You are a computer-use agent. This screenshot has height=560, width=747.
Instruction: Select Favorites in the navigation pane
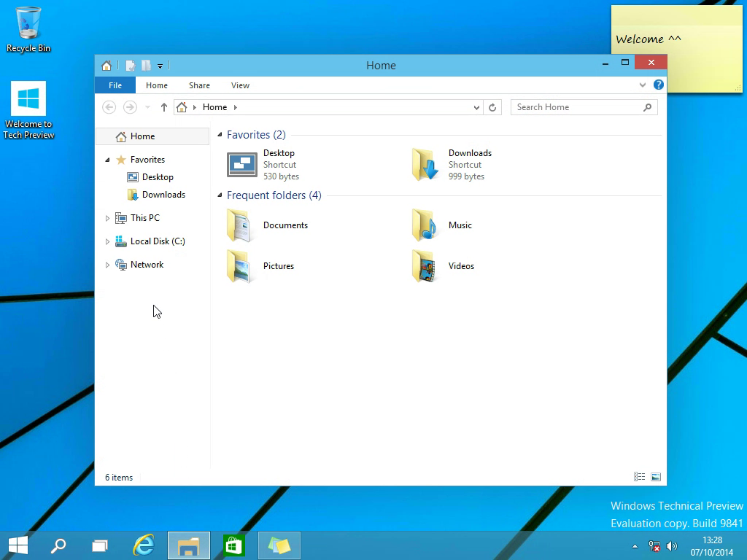(147, 160)
